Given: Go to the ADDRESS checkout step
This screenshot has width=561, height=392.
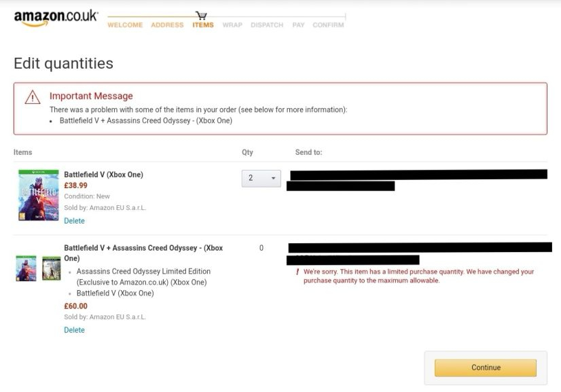Looking at the screenshot, I should (167, 25).
